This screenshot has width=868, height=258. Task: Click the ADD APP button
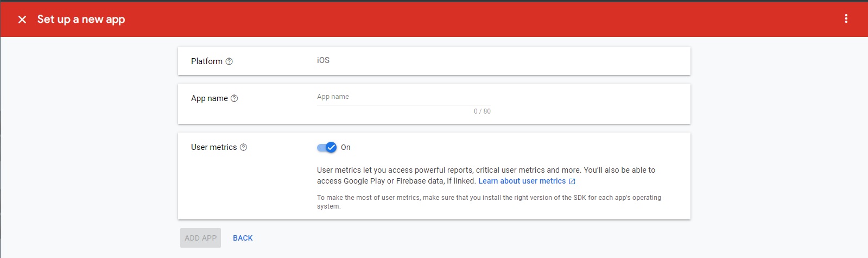tap(201, 238)
